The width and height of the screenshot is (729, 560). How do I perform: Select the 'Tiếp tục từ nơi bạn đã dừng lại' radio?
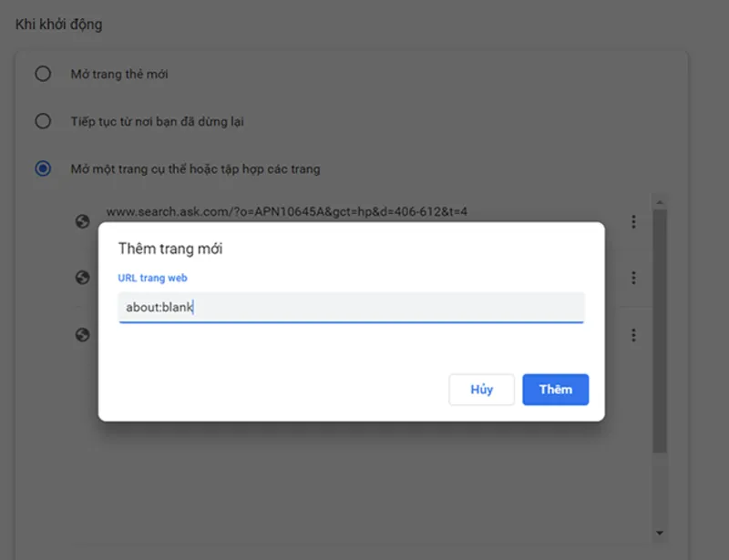pos(43,121)
